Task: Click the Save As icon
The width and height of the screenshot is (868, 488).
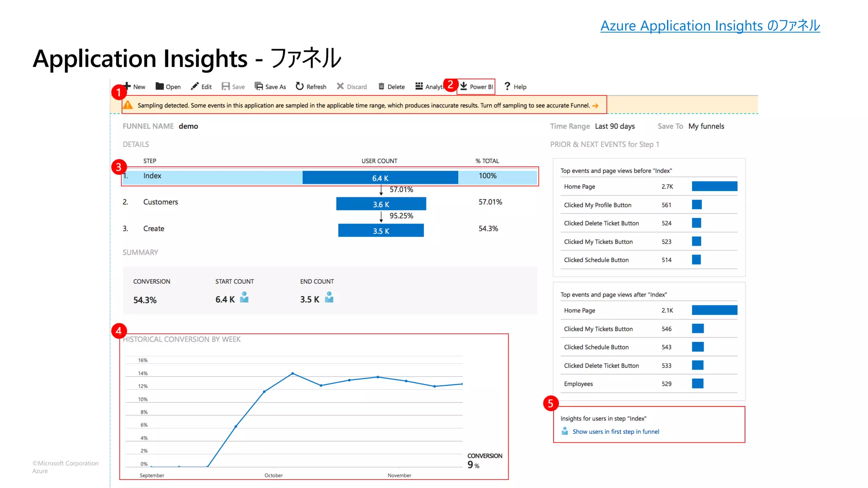Action: [259, 86]
